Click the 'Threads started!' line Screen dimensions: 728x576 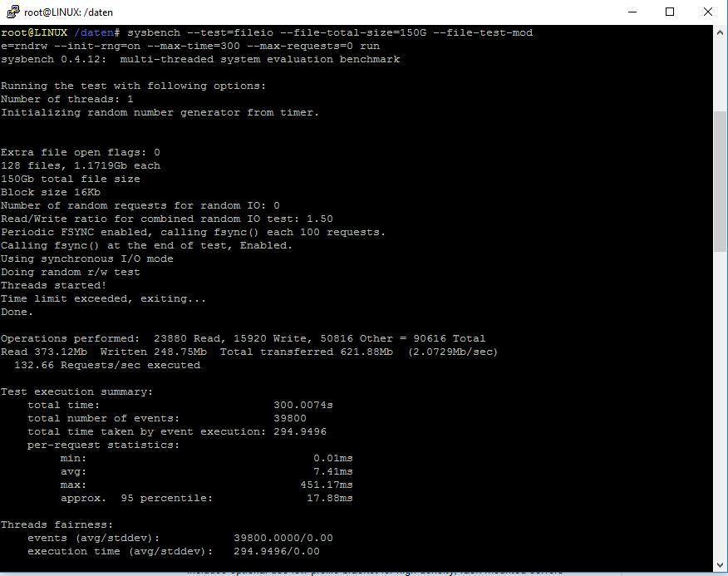(x=53, y=285)
